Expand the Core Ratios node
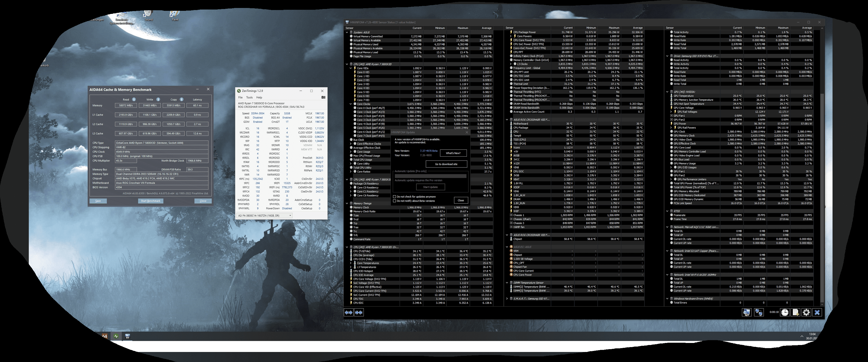The image size is (868, 362). coord(351,172)
